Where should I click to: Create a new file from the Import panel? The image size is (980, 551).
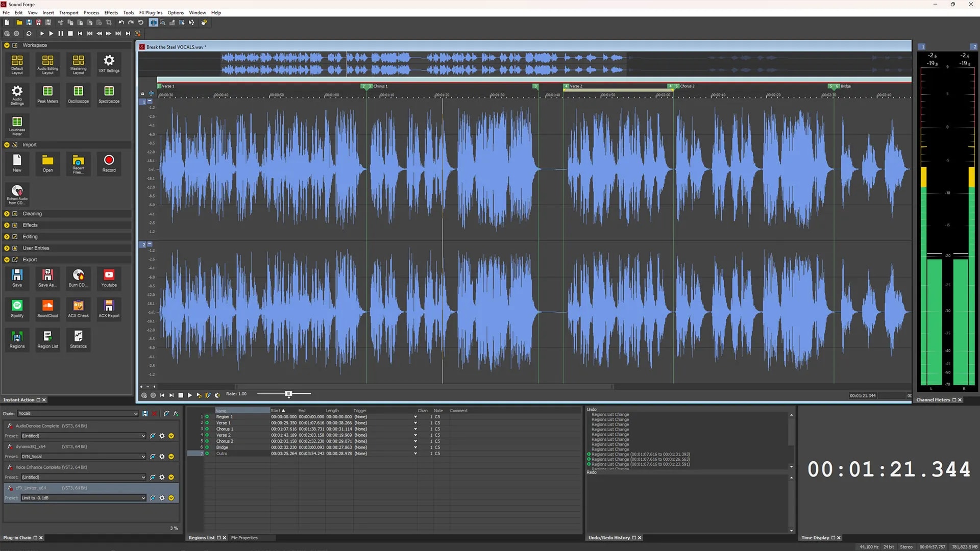point(17,163)
